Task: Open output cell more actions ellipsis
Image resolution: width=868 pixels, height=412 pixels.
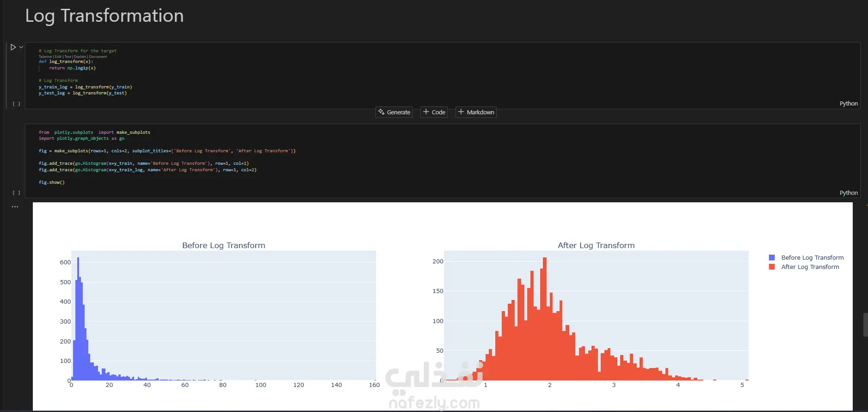Action: point(15,207)
